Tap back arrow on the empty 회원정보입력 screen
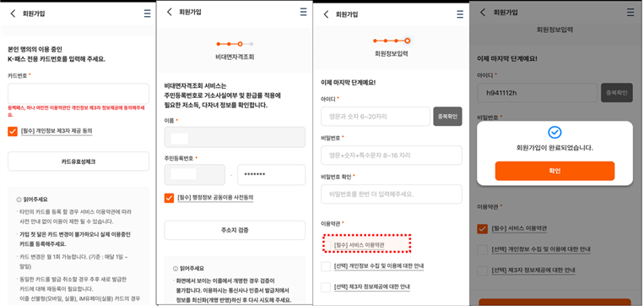Screen dimensions: 644x306 point(326,14)
